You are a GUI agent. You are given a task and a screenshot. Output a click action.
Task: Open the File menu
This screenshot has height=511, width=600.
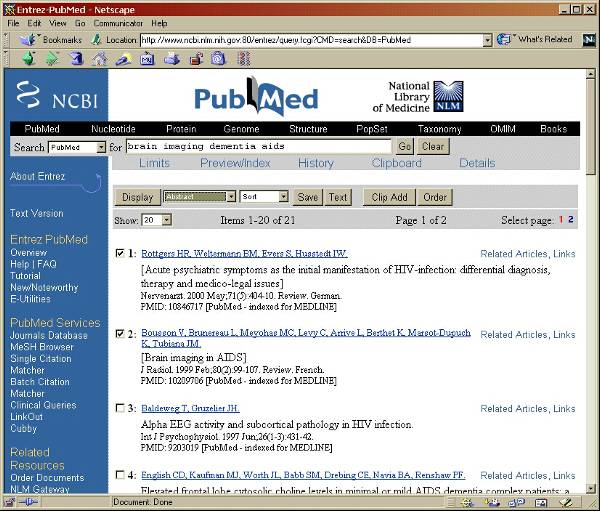(x=13, y=23)
